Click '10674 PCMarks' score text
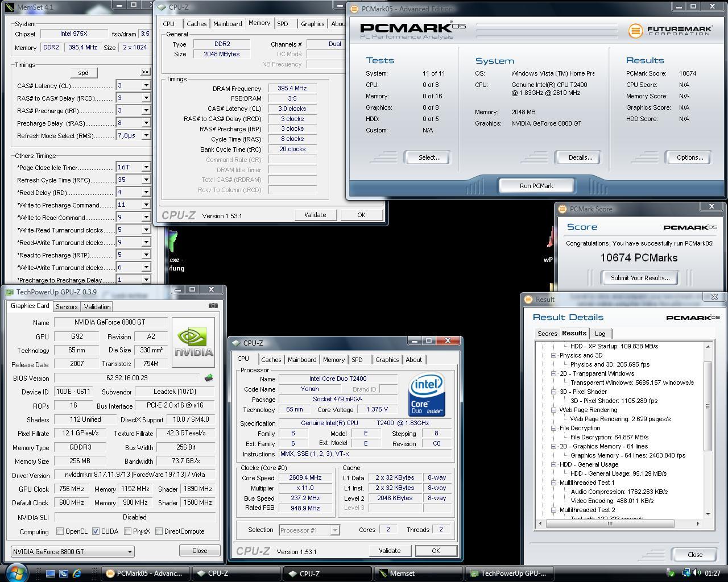 pyautogui.click(x=639, y=257)
